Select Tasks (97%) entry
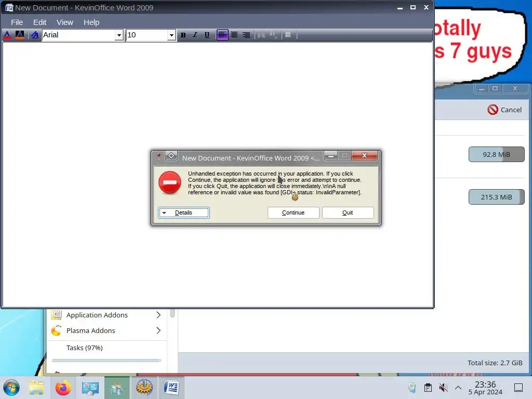532x399 pixels. pos(85,348)
